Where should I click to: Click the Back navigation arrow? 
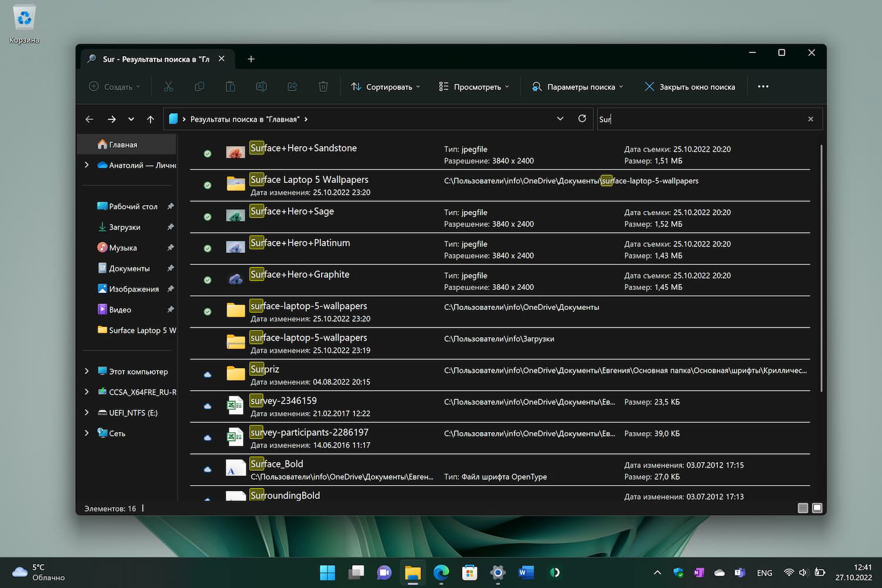(89, 119)
